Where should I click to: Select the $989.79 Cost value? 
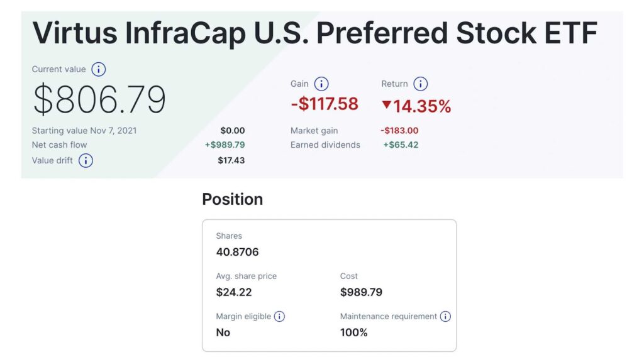(361, 292)
